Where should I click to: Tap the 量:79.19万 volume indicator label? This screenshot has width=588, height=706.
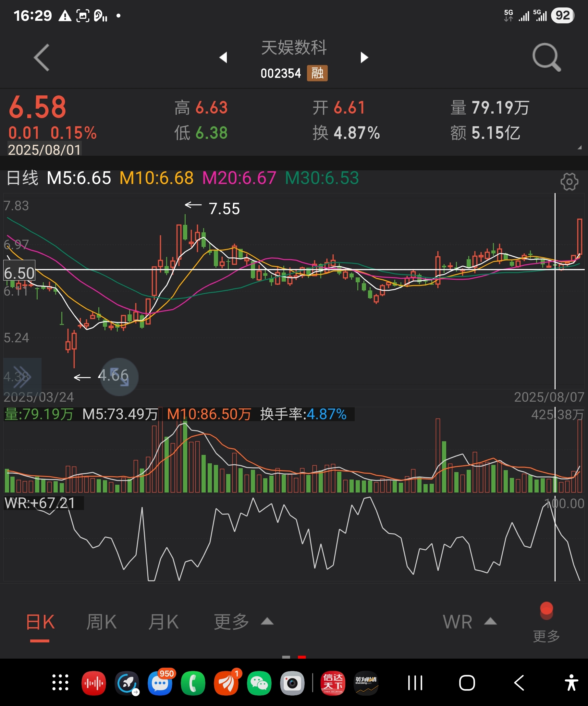tap(39, 414)
